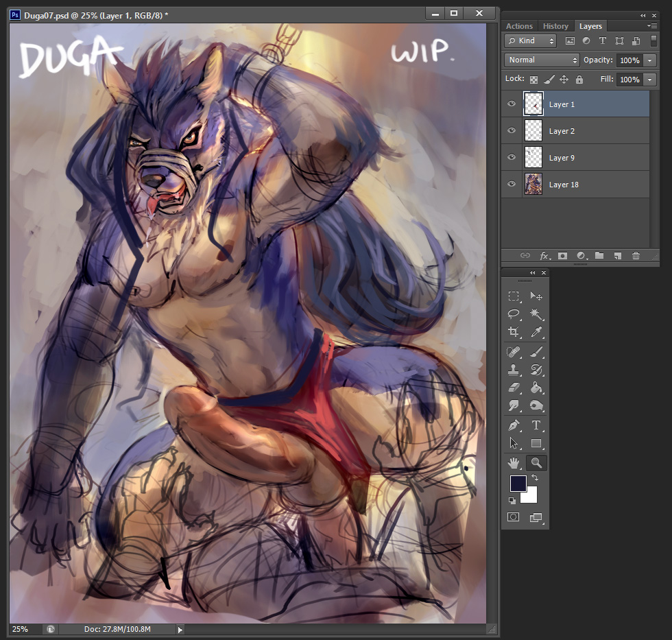672x640 pixels.
Task: Toggle Quick Mask mode
Action: [514, 517]
